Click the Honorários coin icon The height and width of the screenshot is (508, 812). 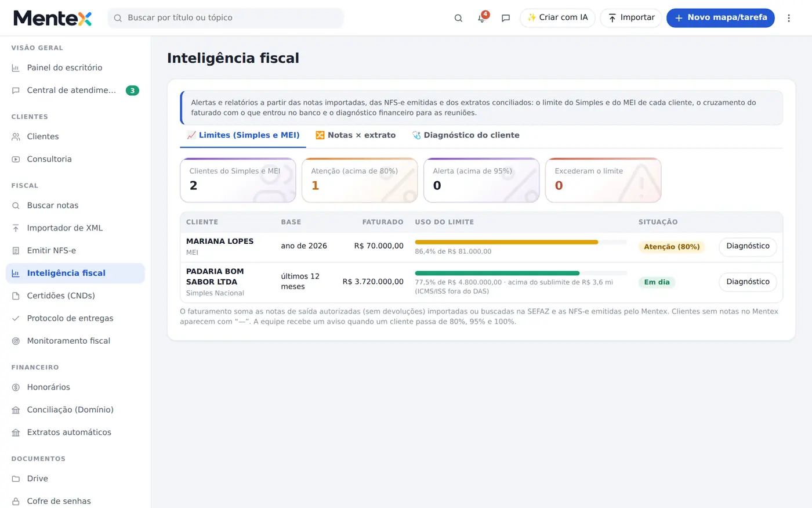(16, 387)
